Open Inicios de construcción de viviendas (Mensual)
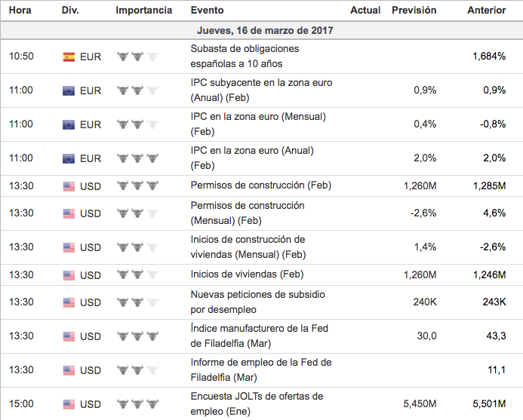The height and width of the screenshot is (420, 523). click(x=248, y=247)
